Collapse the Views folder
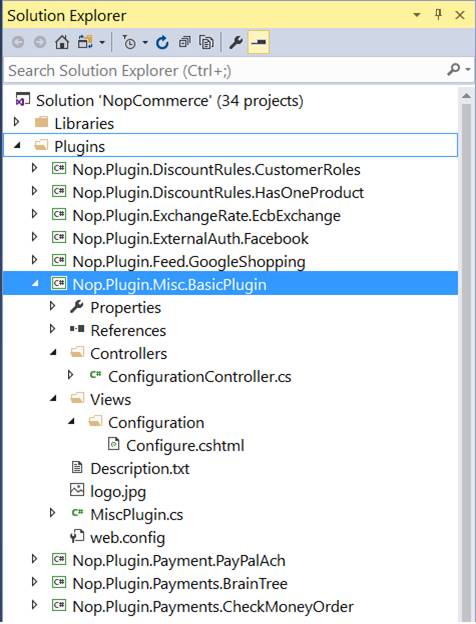 (53, 398)
